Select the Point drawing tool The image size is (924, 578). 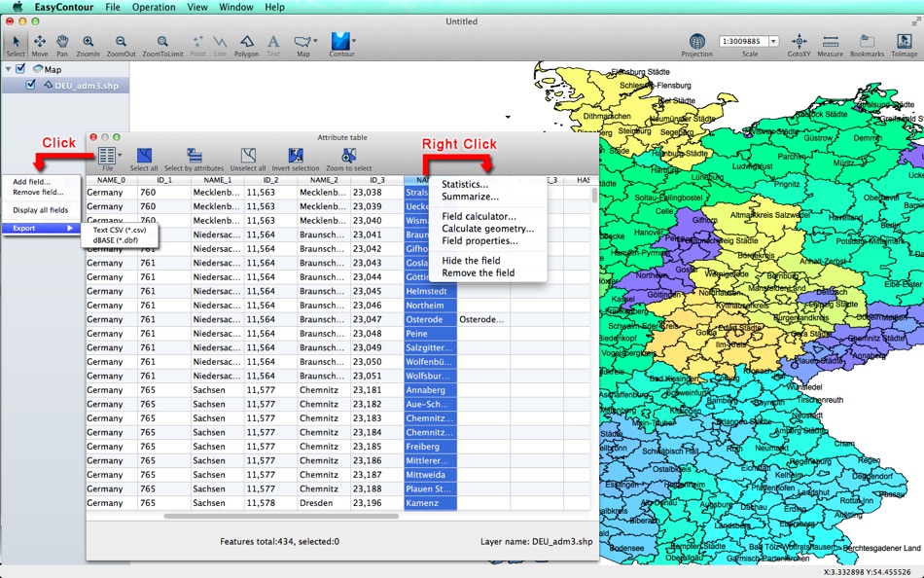click(198, 45)
